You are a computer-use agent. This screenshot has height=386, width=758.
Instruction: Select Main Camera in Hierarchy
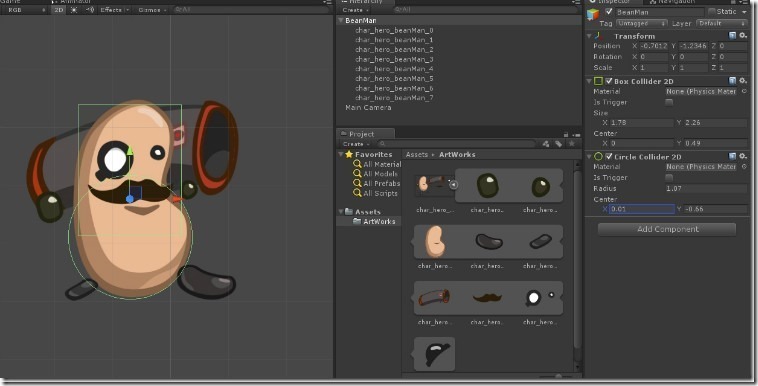click(x=368, y=107)
